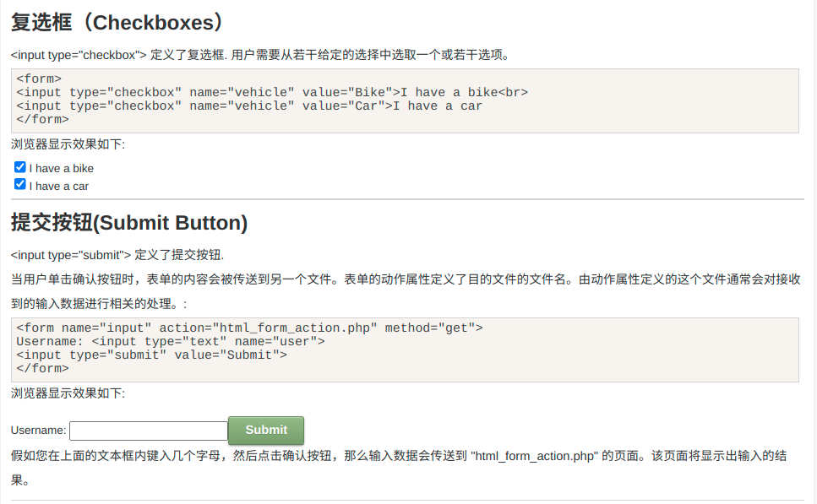Click the code line with value="Bike"
Viewport: 817px width, 504px height.
click(272, 92)
